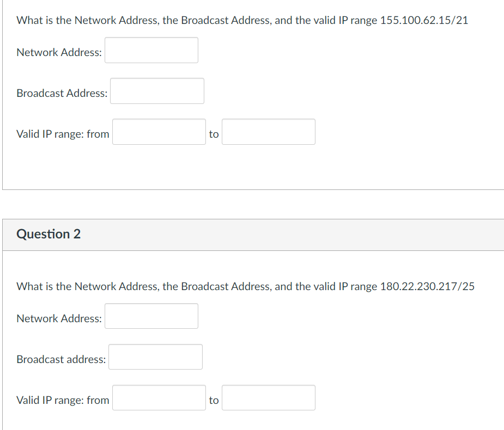Viewport: 504px width, 430px height.
Task: Click the 180.22.230.217/25 address text
Action: click(427, 286)
